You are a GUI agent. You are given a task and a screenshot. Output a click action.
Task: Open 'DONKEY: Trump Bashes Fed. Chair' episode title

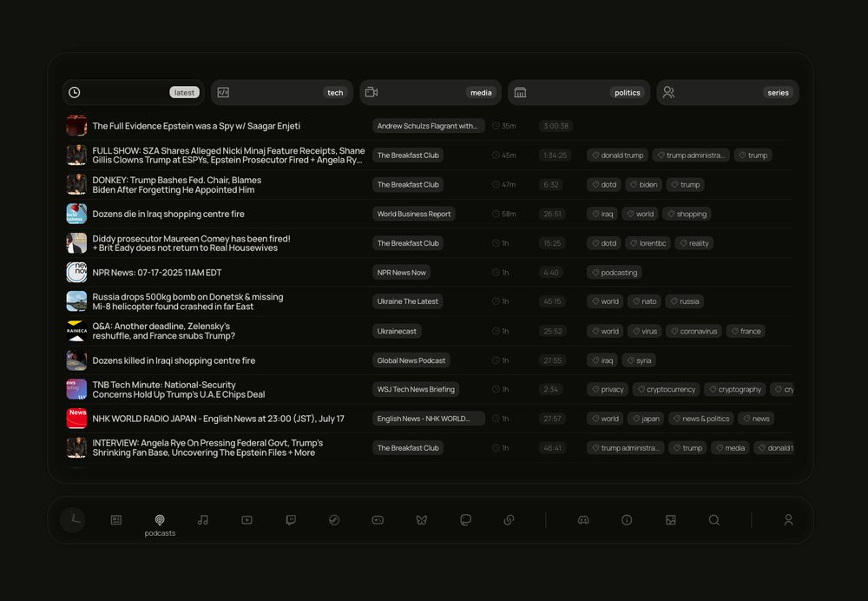(176, 185)
